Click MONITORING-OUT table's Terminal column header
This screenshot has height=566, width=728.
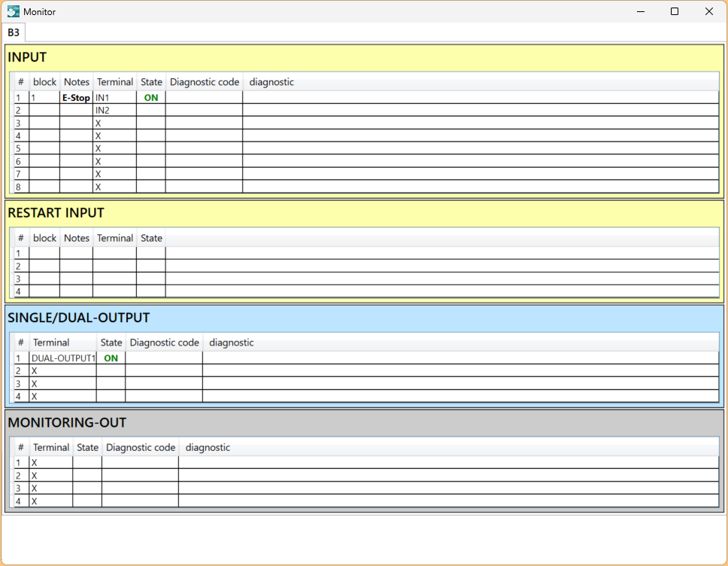51,448
